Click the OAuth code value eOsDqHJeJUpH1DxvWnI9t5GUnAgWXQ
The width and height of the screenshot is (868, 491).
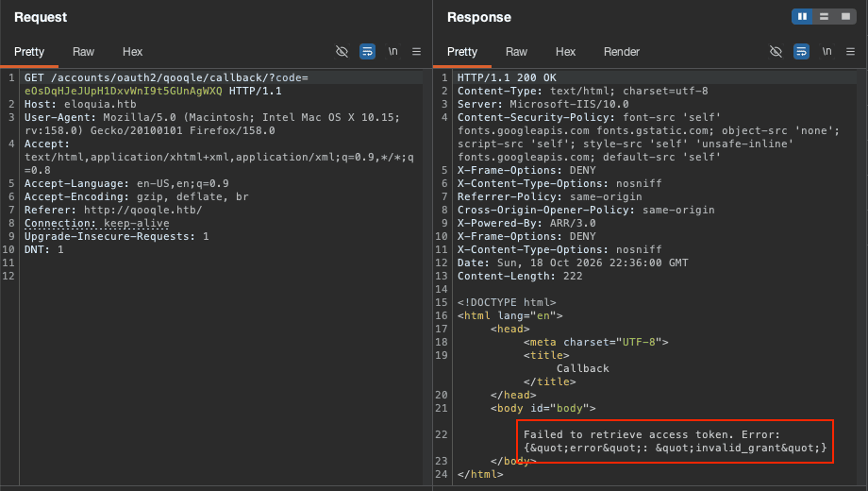124,91
